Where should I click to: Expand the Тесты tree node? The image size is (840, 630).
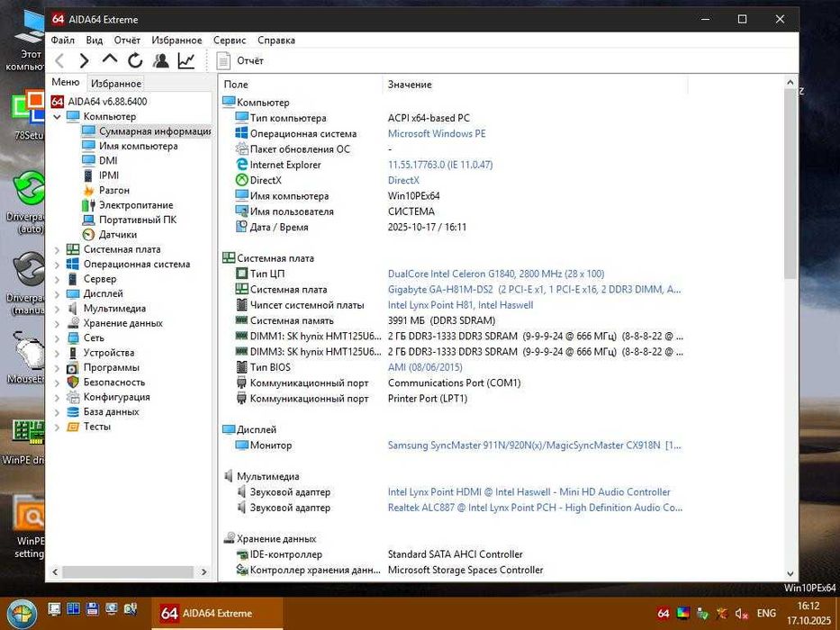(x=58, y=427)
